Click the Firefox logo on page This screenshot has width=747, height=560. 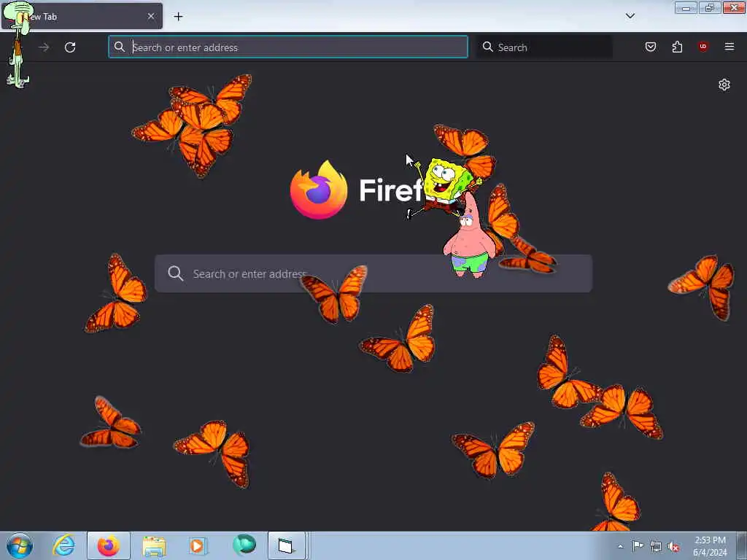[319, 190]
